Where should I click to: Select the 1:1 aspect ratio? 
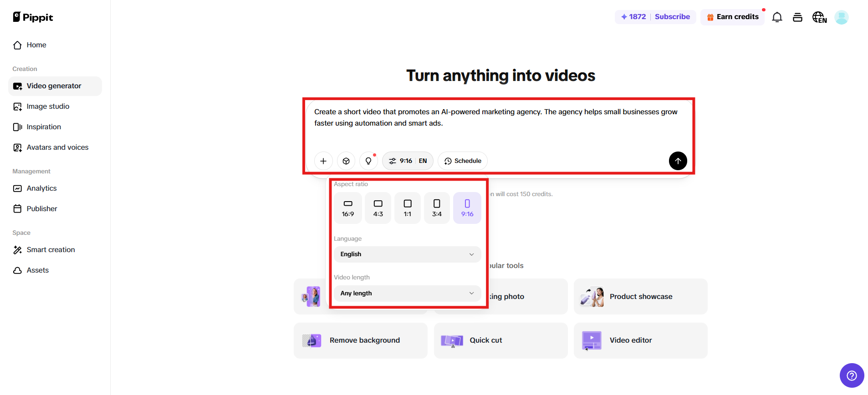[408, 208]
